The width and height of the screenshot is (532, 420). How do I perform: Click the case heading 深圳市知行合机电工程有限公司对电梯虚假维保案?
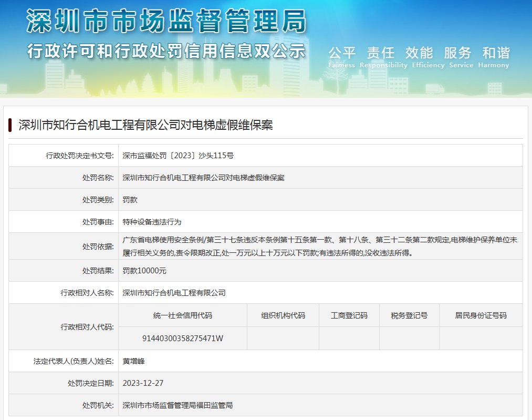coord(145,125)
